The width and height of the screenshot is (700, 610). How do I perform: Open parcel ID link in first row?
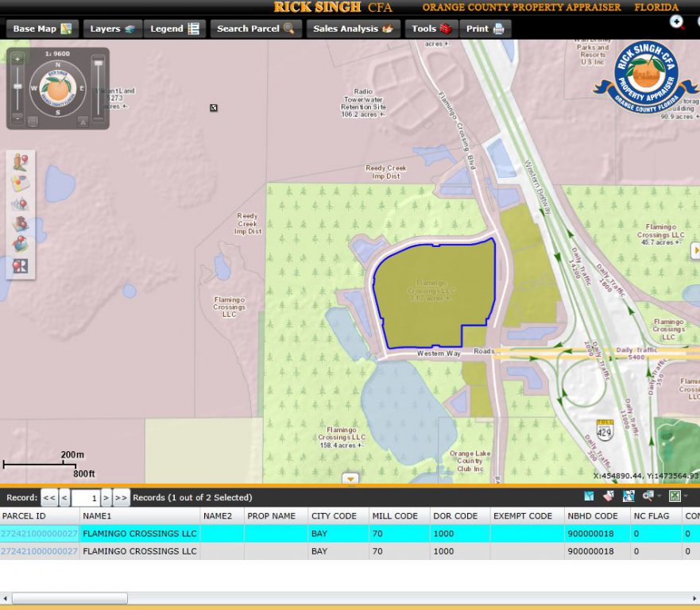[39, 534]
